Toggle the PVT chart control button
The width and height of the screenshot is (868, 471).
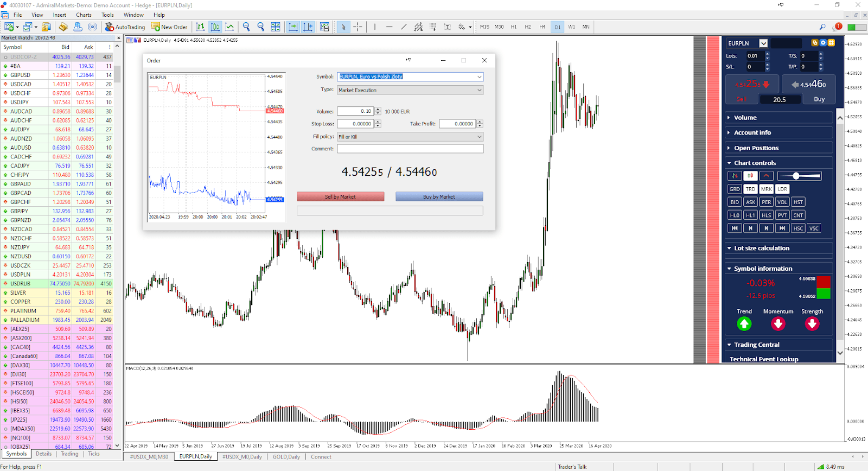tap(782, 215)
